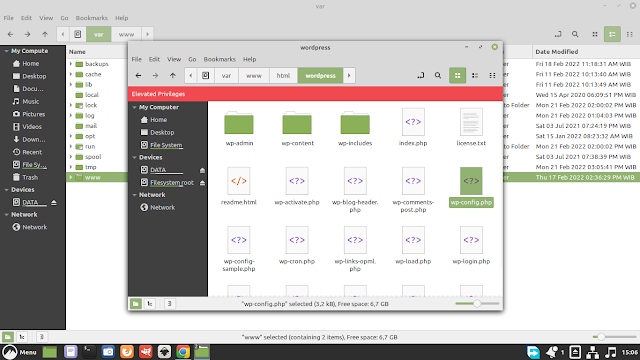The image size is (640, 360).
Task: Switch wordpress window to compact view
Action: click(x=492, y=76)
